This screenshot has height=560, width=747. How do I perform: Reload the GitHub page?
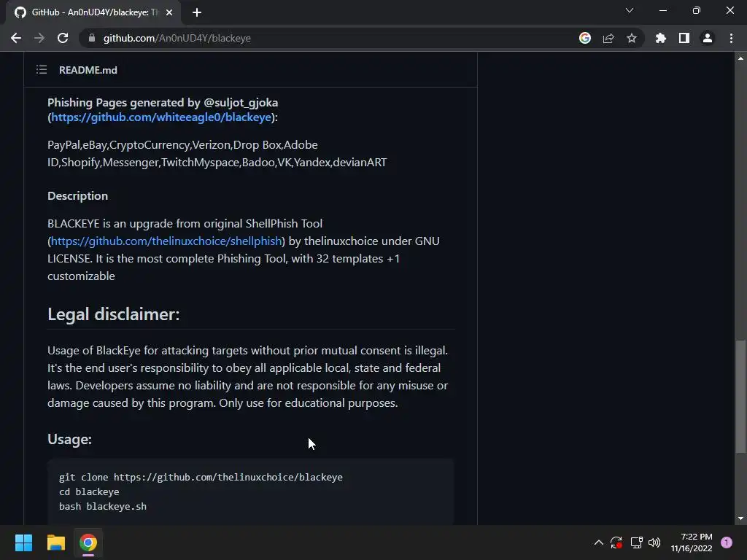pyautogui.click(x=63, y=38)
